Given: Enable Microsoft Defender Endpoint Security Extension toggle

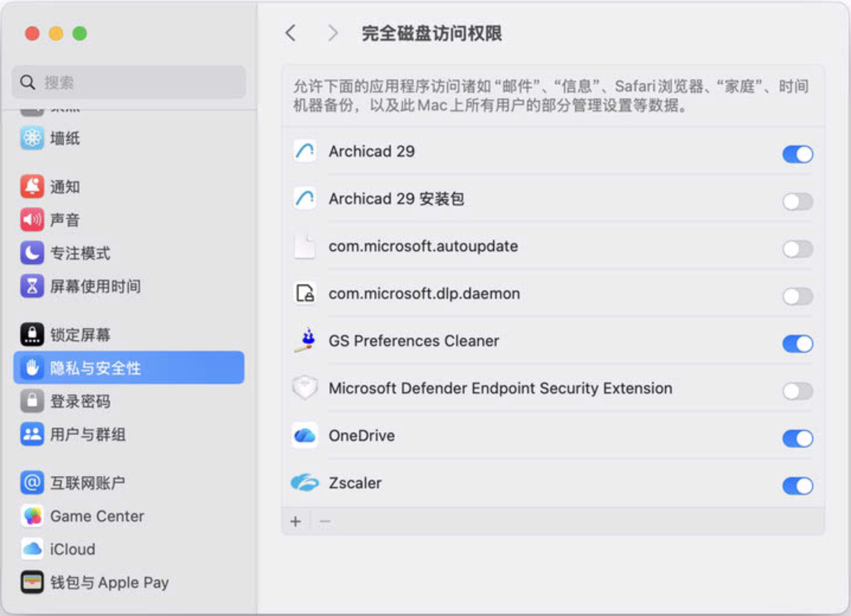Looking at the screenshot, I should (x=797, y=391).
